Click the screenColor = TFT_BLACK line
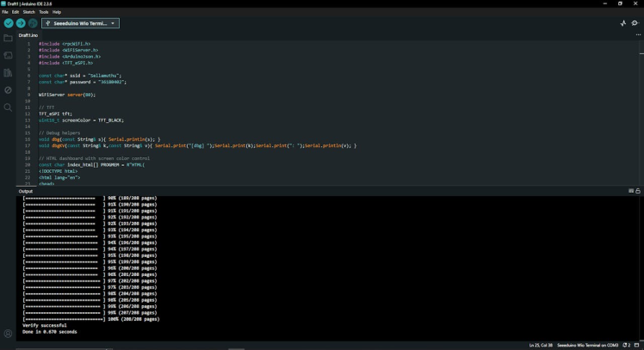Image resolution: width=644 pixels, height=350 pixels. coord(81,120)
